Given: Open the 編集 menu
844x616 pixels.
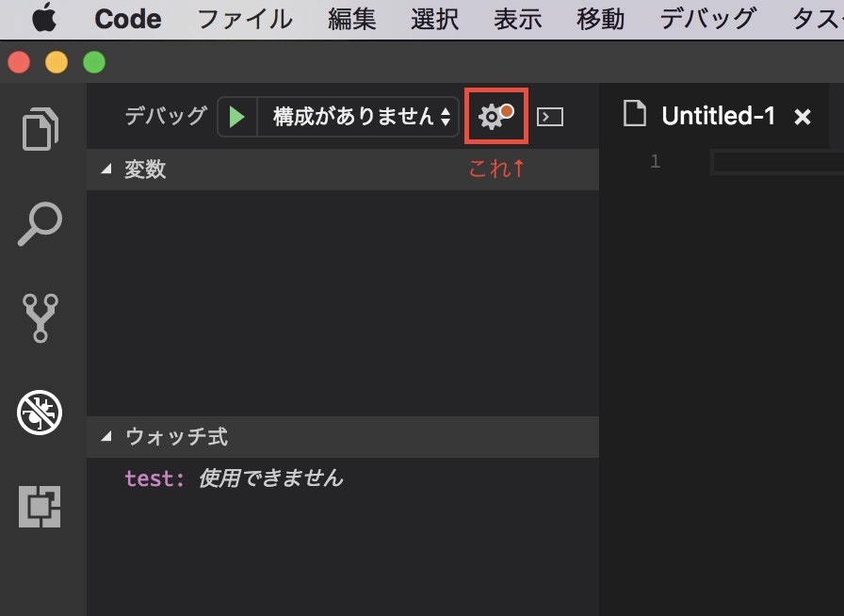Looking at the screenshot, I should coord(351,20).
